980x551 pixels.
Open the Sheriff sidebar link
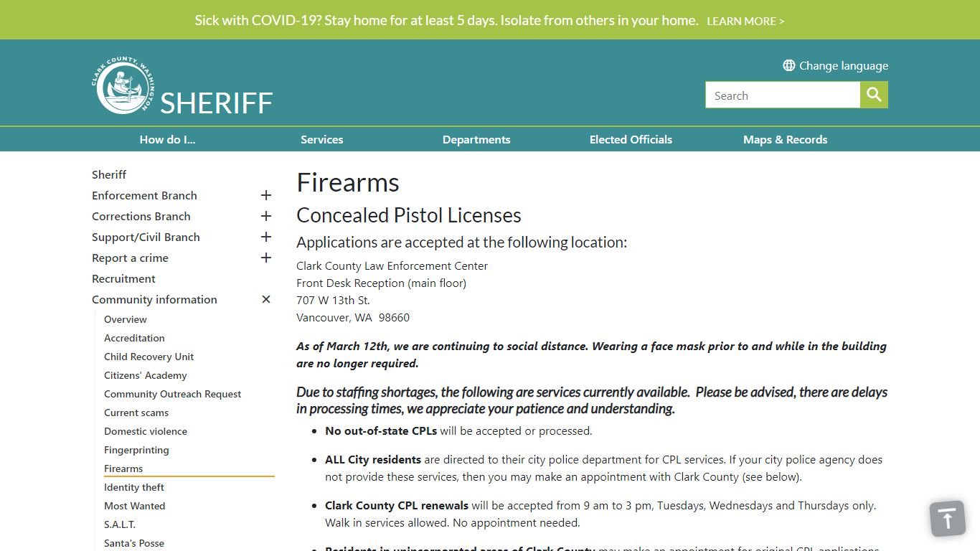(109, 174)
